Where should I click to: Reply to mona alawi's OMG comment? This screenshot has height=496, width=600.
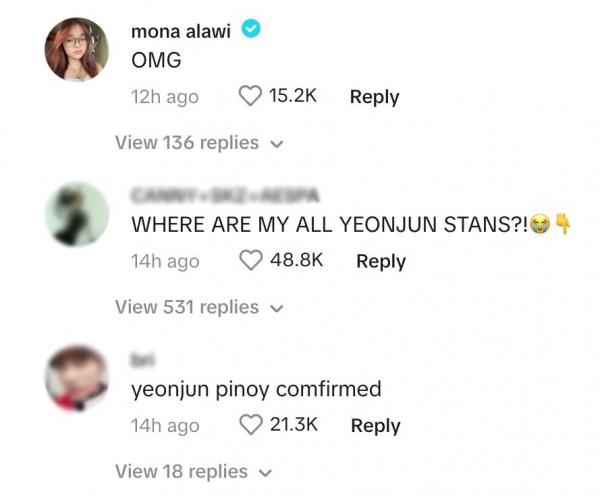pos(374,97)
